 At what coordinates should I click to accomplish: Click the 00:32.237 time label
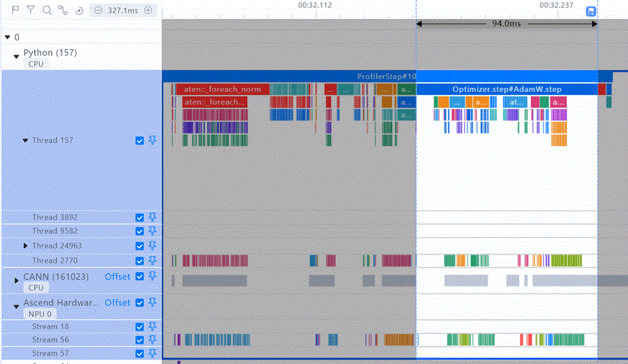(556, 5)
